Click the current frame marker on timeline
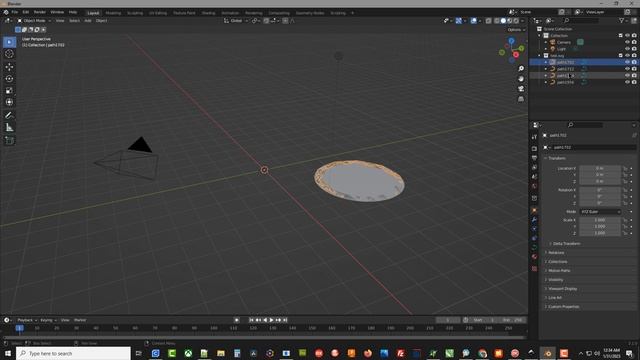Viewport: 640px width, 360px height. click(x=19, y=328)
